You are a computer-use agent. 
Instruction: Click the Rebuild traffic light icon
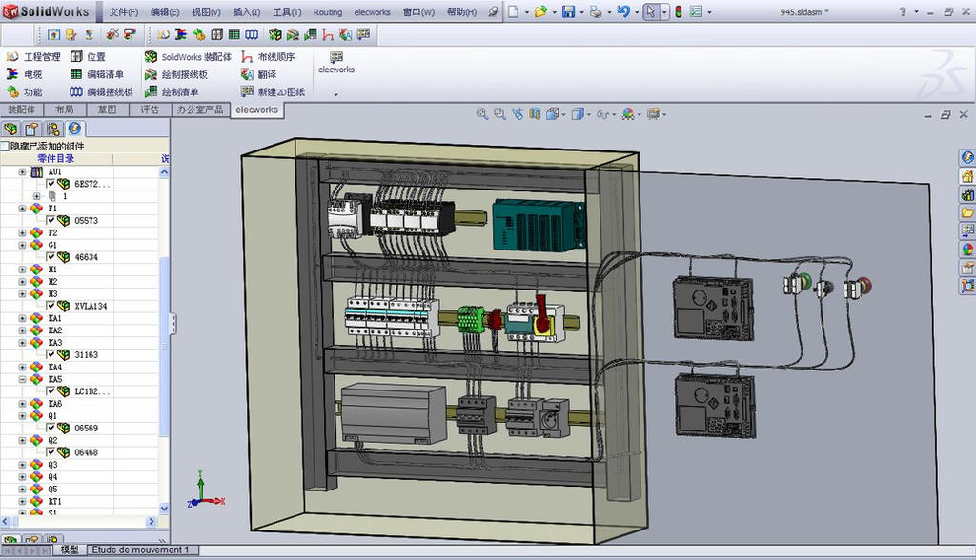tap(679, 11)
